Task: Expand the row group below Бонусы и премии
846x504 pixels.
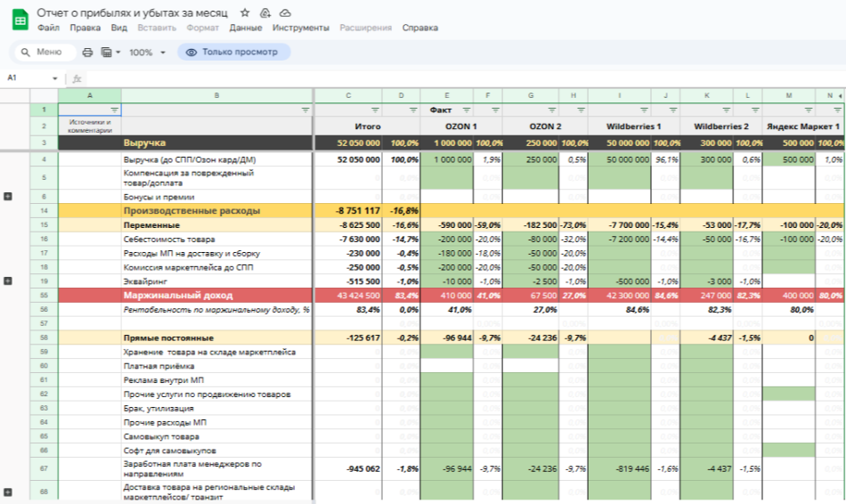Action: 8,197
